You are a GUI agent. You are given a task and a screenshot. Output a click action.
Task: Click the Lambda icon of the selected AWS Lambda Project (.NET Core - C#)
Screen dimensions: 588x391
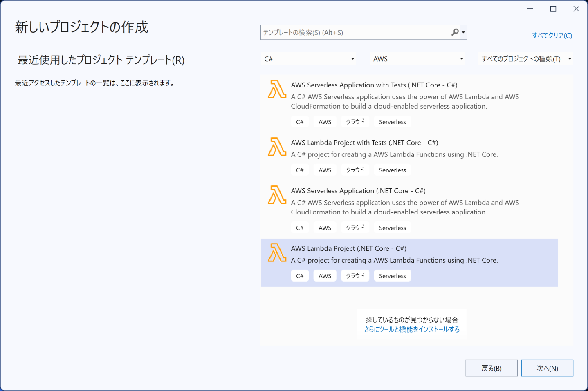pos(277,252)
